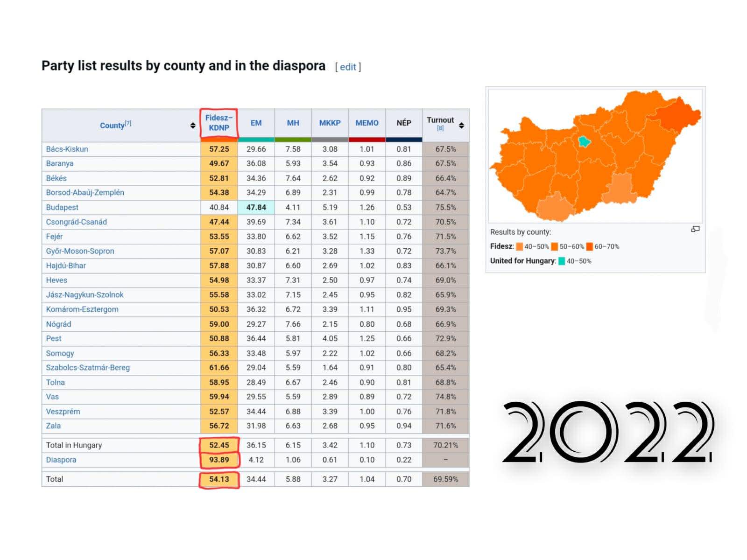Click the highlighted Budapest EM value 47.84
The image size is (747, 560).
point(256,207)
